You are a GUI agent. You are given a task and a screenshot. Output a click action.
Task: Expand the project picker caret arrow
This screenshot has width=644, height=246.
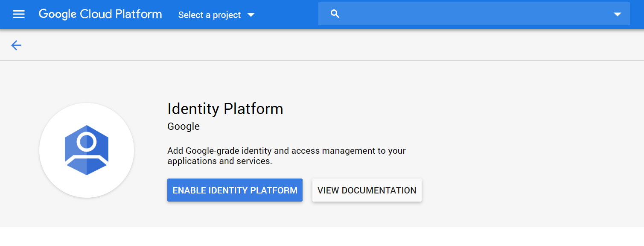(252, 15)
